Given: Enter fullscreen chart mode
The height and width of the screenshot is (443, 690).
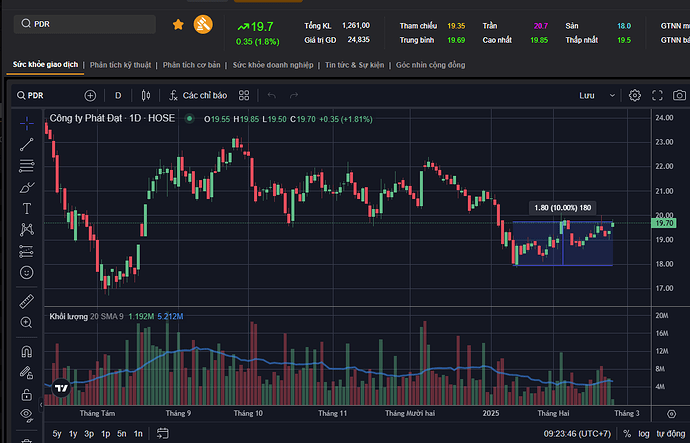Looking at the screenshot, I should 657,96.
